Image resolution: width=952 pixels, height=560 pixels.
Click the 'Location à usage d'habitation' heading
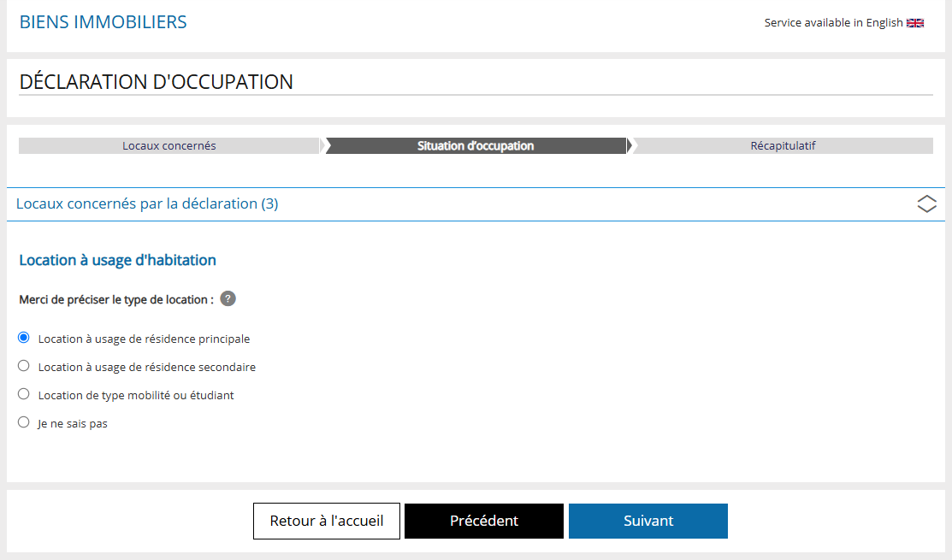(118, 260)
